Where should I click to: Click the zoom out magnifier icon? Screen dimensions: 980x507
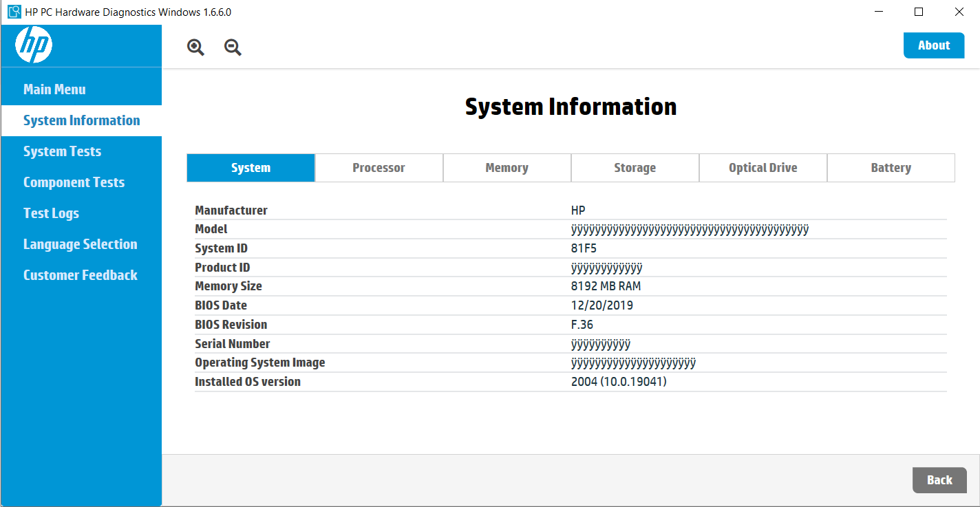tap(233, 47)
